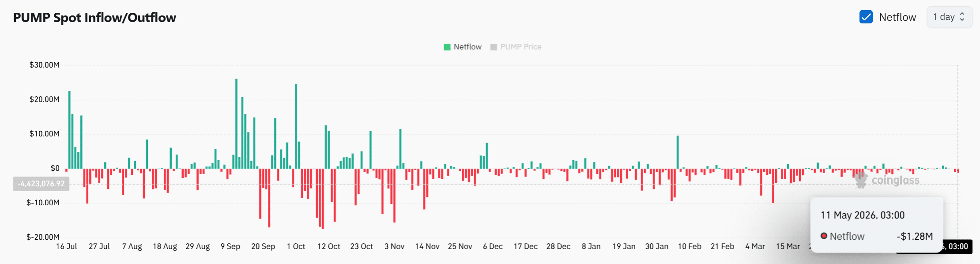Click the $-20.00M y-axis label
This screenshot has width=980, height=264.
click(43, 237)
